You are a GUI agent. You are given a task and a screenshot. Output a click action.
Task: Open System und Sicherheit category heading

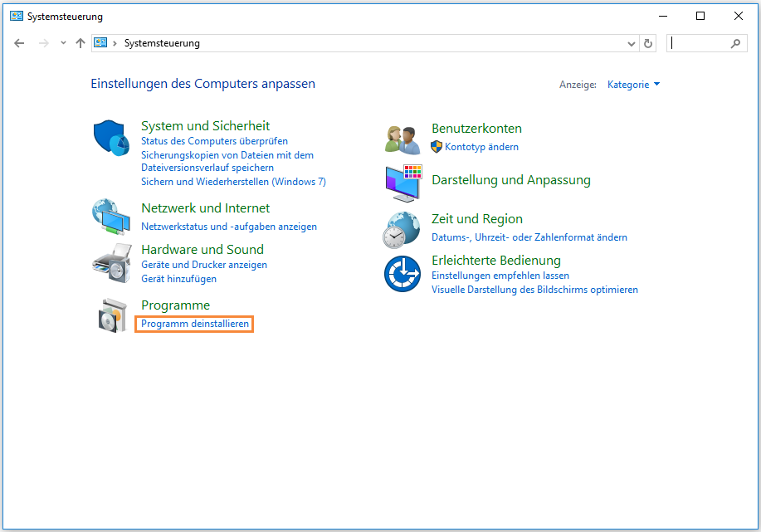[x=206, y=125]
